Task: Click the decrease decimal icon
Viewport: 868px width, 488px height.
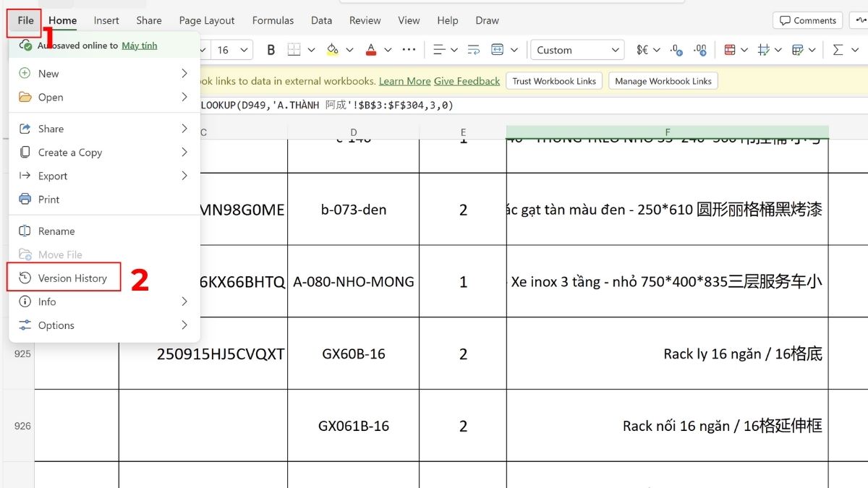Action: (699, 50)
